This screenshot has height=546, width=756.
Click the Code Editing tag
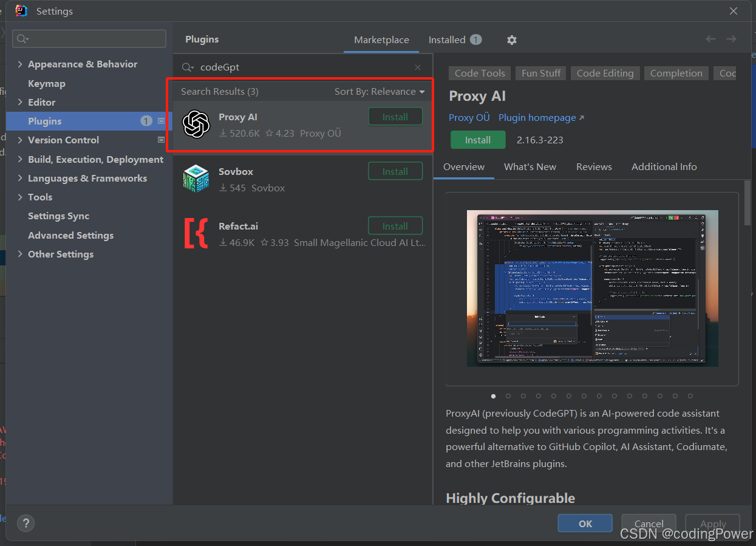(x=605, y=73)
